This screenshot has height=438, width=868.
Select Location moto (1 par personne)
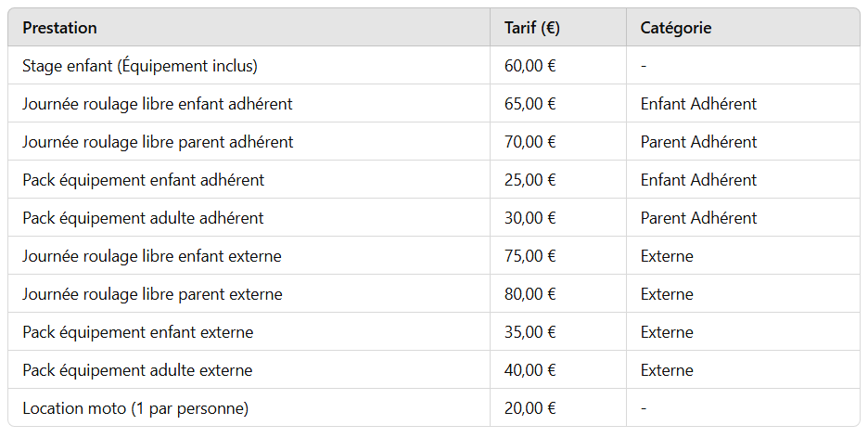click(135, 408)
